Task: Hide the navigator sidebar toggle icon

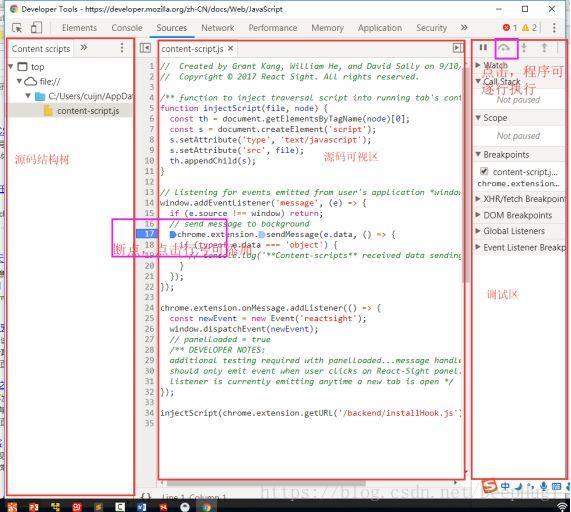Action: click(145, 48)
